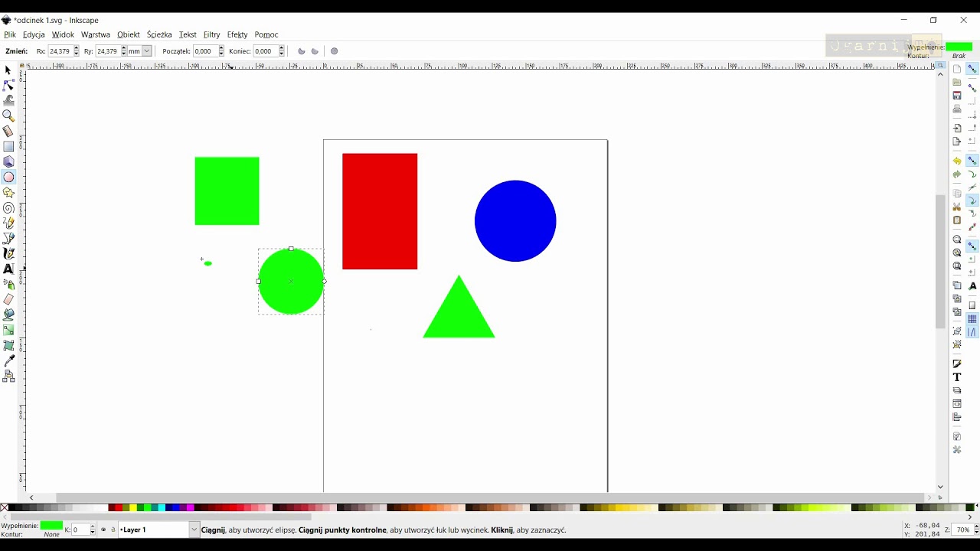The height and width of the screenshot is (551, 980).
Task: Select the Spiral tool
Action: (x=8, y=208)
